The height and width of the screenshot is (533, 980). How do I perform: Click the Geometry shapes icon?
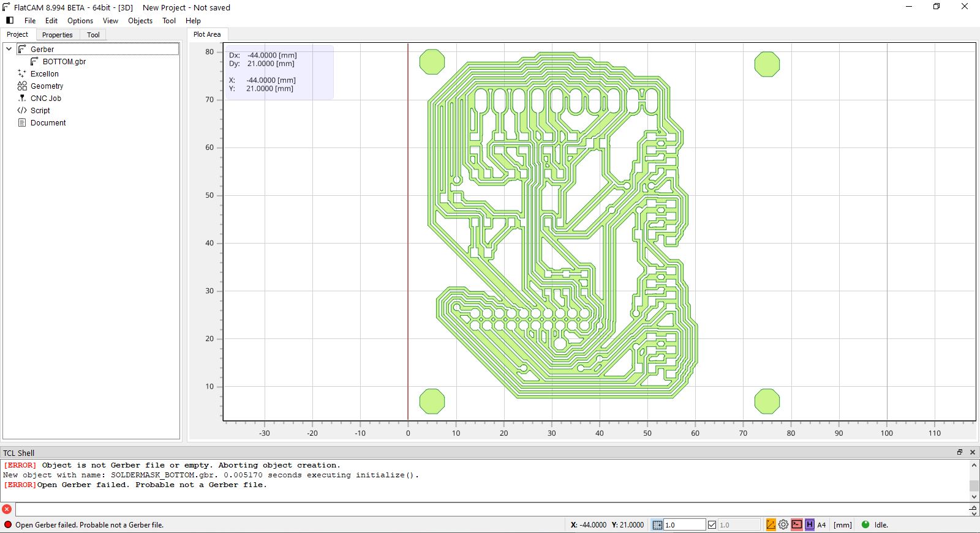(x=22, y=86)
